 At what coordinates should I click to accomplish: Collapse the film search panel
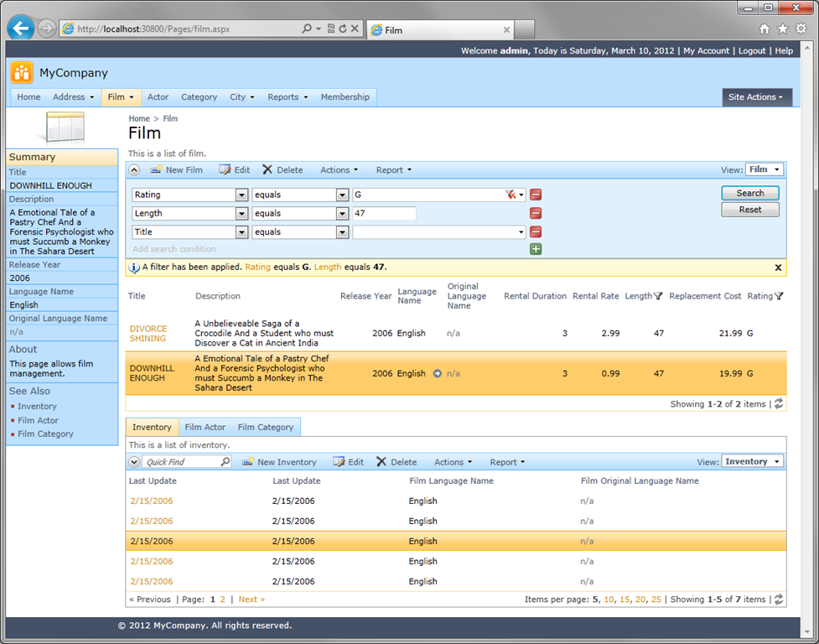pos(134,169)
